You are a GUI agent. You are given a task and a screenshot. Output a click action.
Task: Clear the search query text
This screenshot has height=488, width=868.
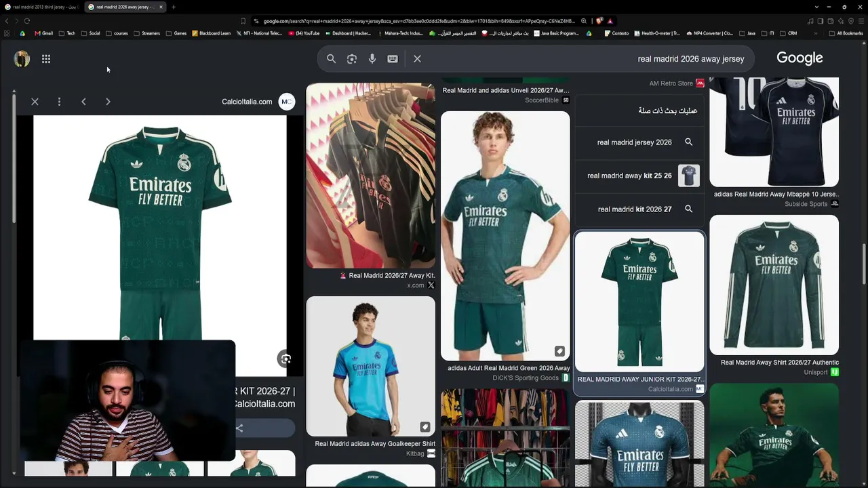click(x=417, y=59)
